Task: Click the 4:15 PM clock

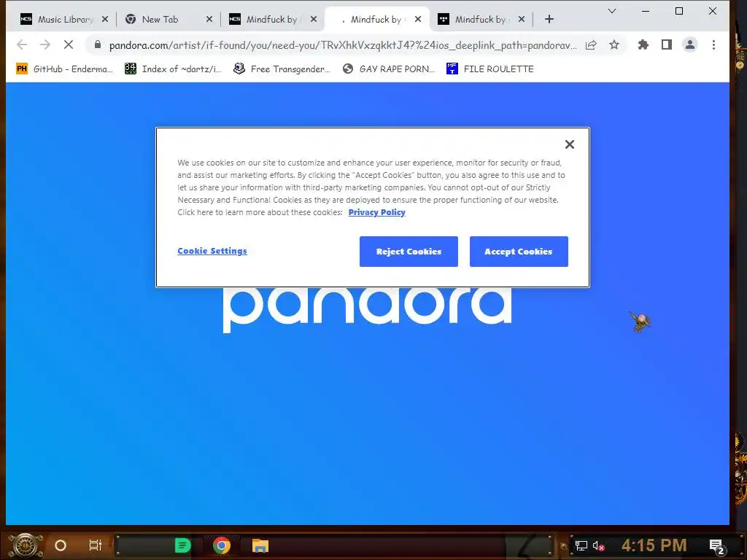Action: point(654,545)
